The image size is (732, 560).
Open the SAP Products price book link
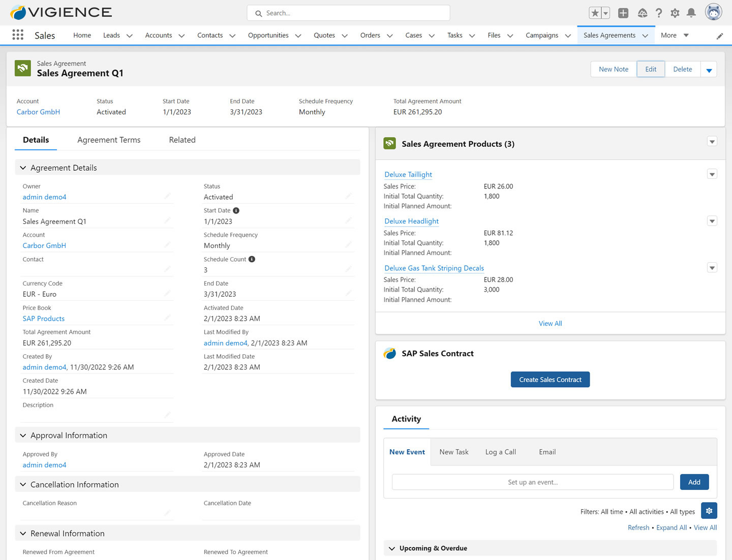(44, 319)
